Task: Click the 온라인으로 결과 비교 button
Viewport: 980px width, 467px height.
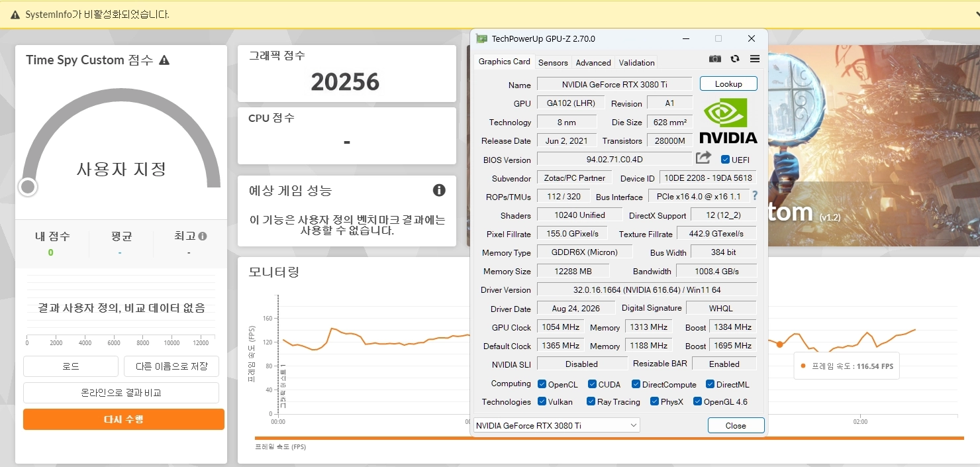Action: coord(121,393)
